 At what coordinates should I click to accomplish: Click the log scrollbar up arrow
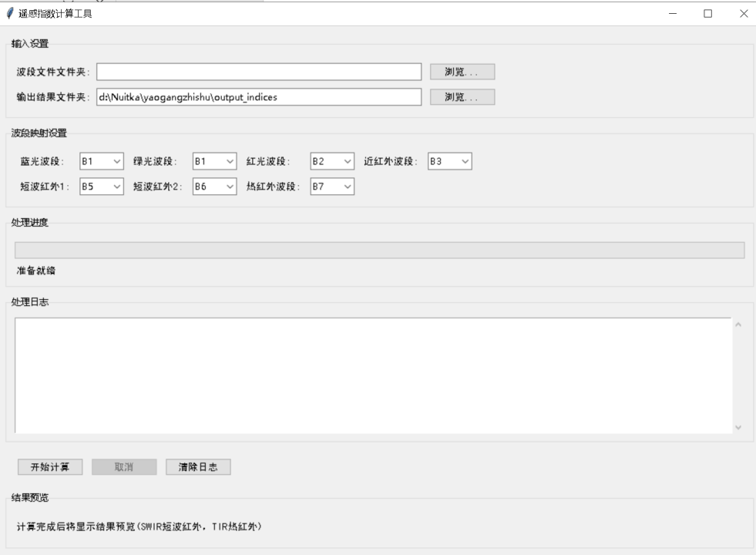coord(738,325)
